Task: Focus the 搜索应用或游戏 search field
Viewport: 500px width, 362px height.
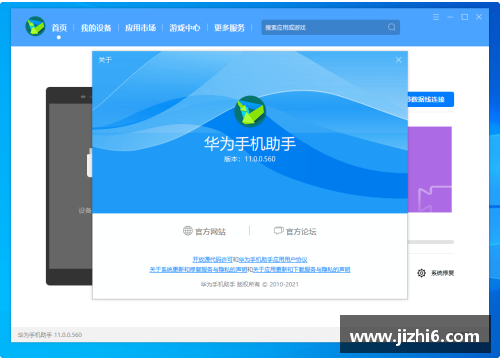Action: click(331, 27)
